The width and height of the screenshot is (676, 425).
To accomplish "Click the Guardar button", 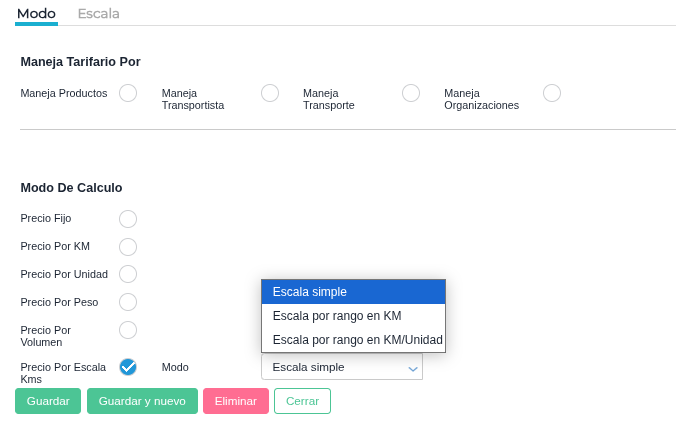I will (48, 401).
